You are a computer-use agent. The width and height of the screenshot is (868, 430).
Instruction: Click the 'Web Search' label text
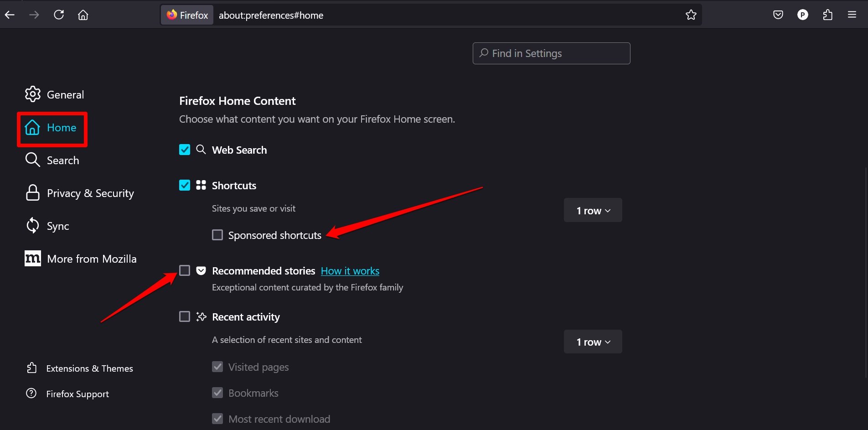pyautogui.click(x=239, y=150)
